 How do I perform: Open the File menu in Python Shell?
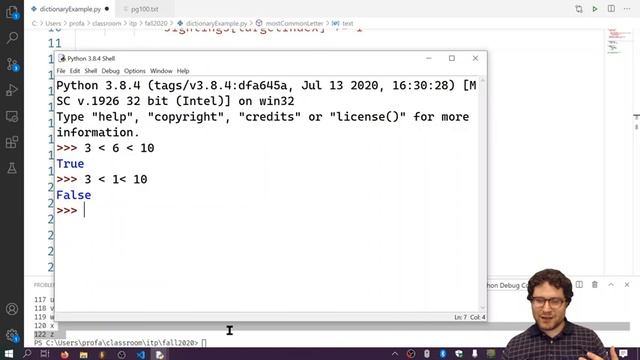(61, 71)
